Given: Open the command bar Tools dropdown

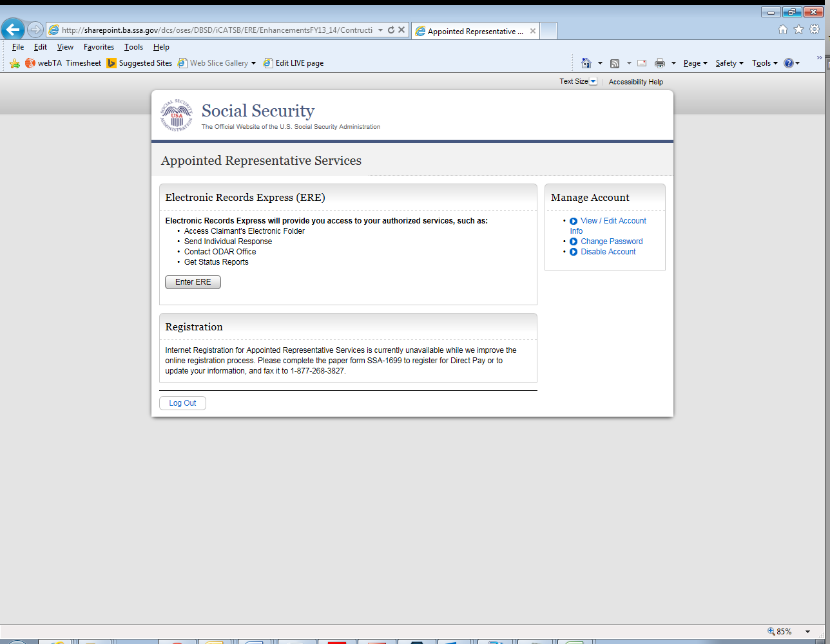Looking at the screenshot, I should pos(765,63).
